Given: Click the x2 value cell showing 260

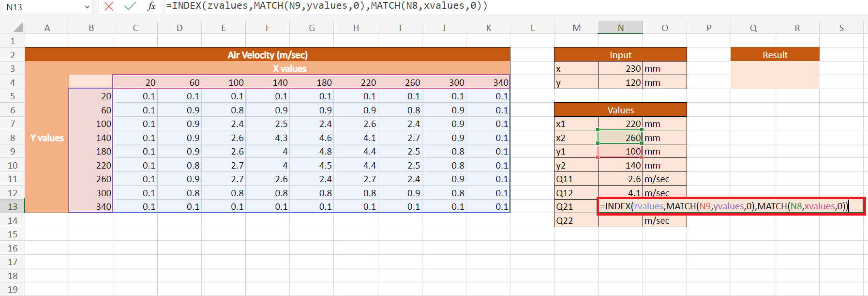Looking at the screenshot, I should 620,138.
